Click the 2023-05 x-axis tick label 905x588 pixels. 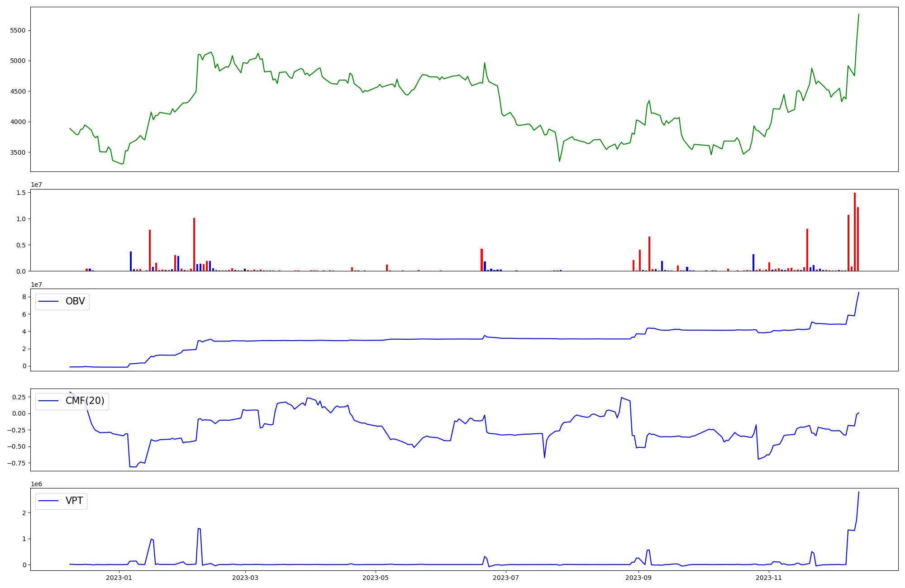point(376,578)
